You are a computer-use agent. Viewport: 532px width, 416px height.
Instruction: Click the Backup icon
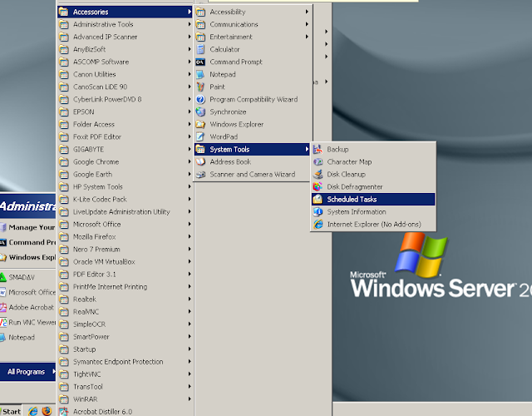point(318,149)
